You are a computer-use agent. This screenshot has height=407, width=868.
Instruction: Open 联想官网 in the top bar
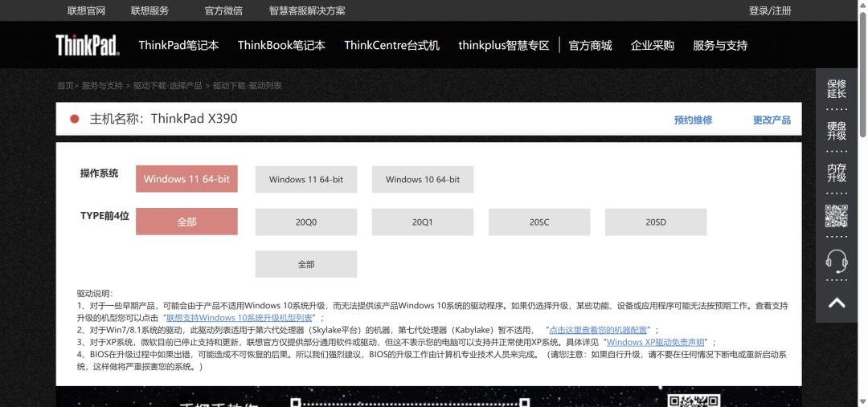(x=86, y=10)
